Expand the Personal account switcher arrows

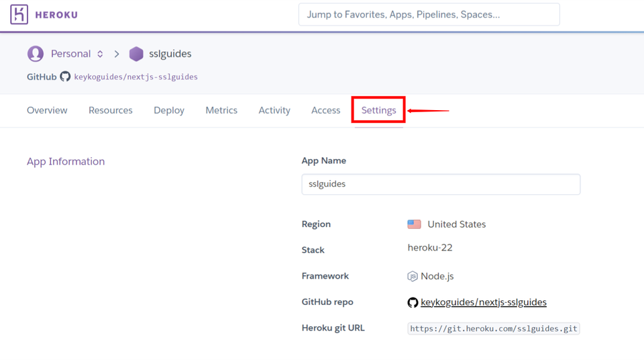coord(100,54)
